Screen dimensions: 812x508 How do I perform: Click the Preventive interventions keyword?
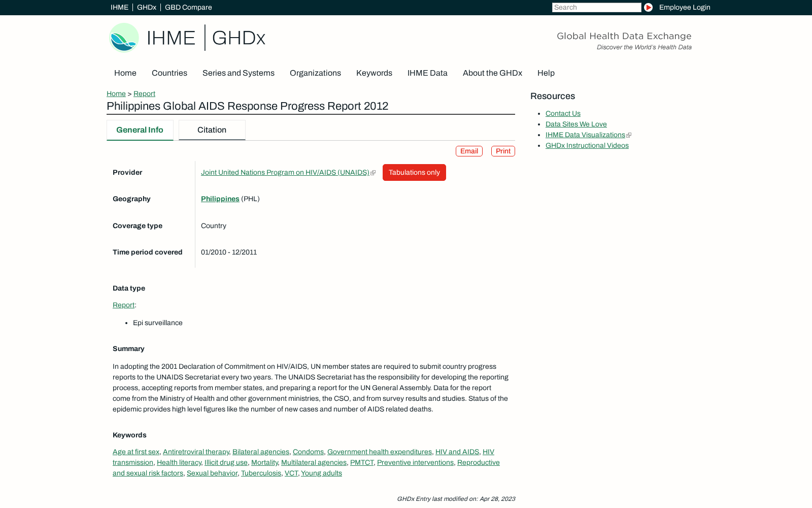click(415, 463)
